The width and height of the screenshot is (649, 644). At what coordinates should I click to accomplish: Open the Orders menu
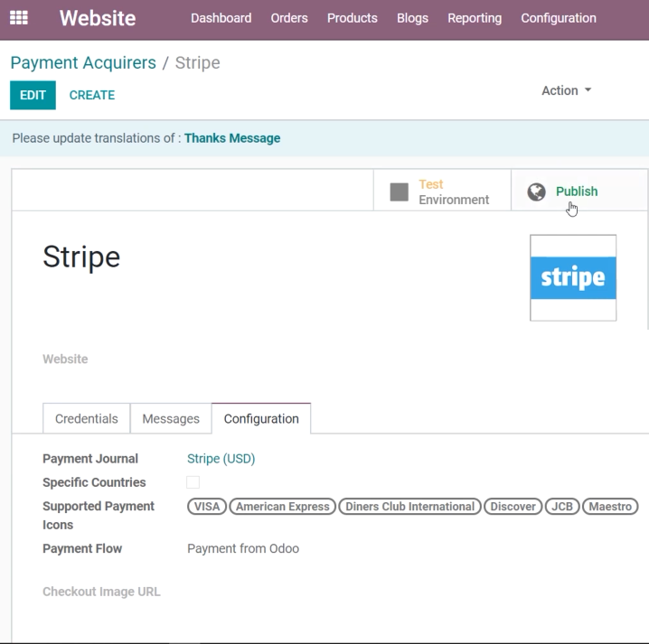pos(289,18)
